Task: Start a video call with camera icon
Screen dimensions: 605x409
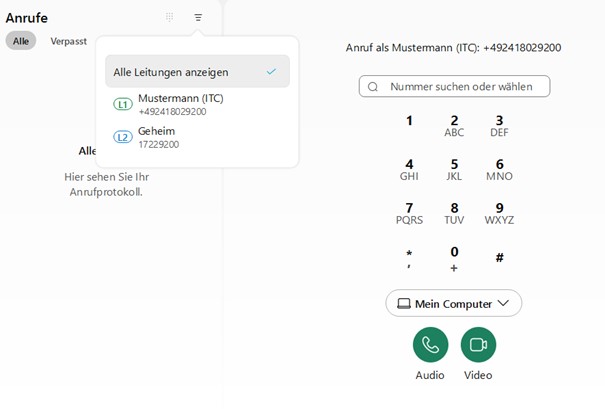Action: pos(478,345)
